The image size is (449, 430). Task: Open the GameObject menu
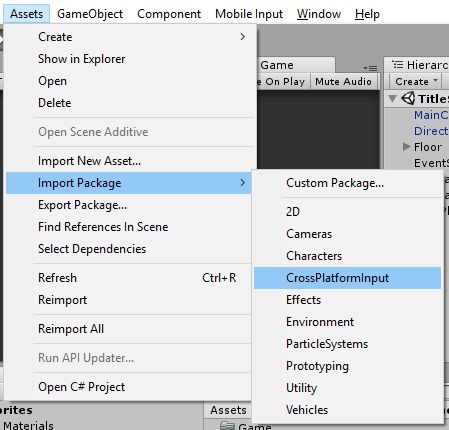click(x=90, y=14)
